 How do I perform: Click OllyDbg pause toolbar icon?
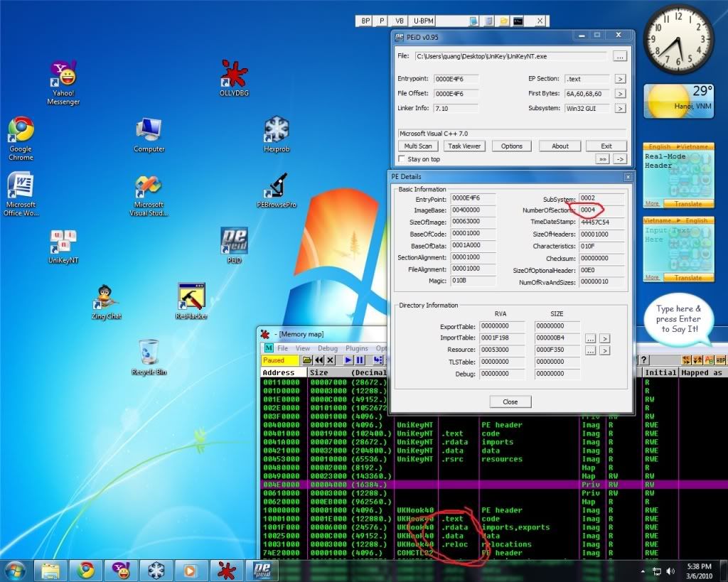360,360
